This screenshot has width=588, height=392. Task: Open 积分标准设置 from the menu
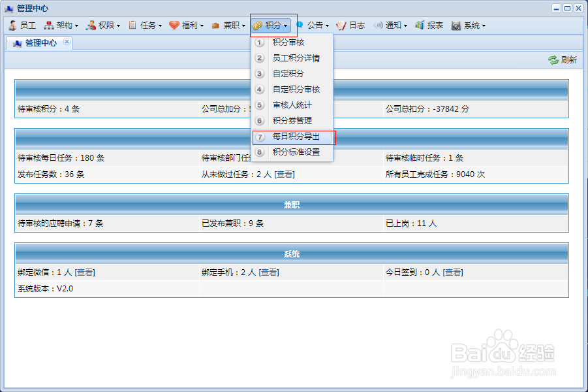[x=292, y=152]
